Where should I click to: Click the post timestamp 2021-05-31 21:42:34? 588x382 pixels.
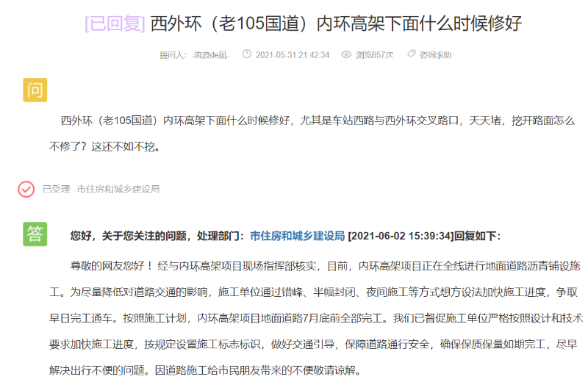point(293,55)
